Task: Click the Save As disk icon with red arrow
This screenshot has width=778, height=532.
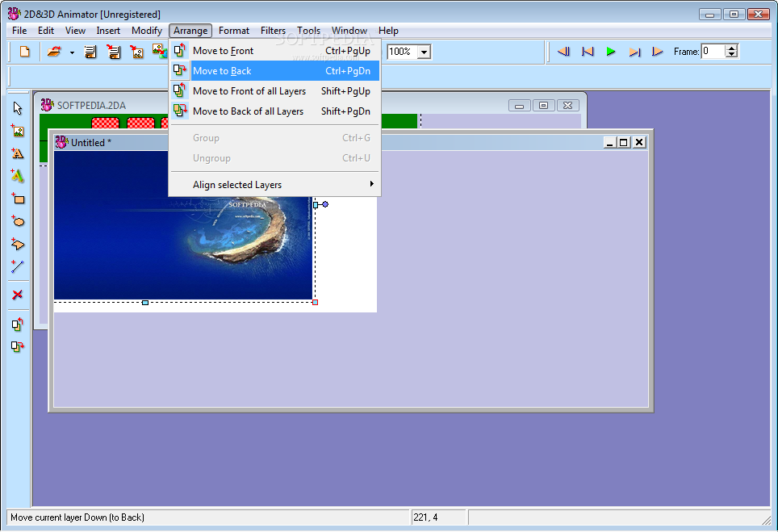Action: pos(114,52)
